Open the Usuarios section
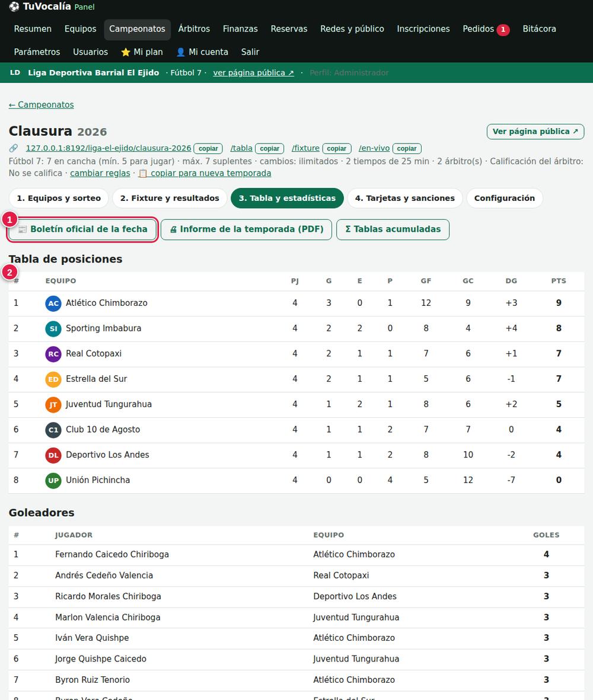593x700 pixels. point(91,52)
